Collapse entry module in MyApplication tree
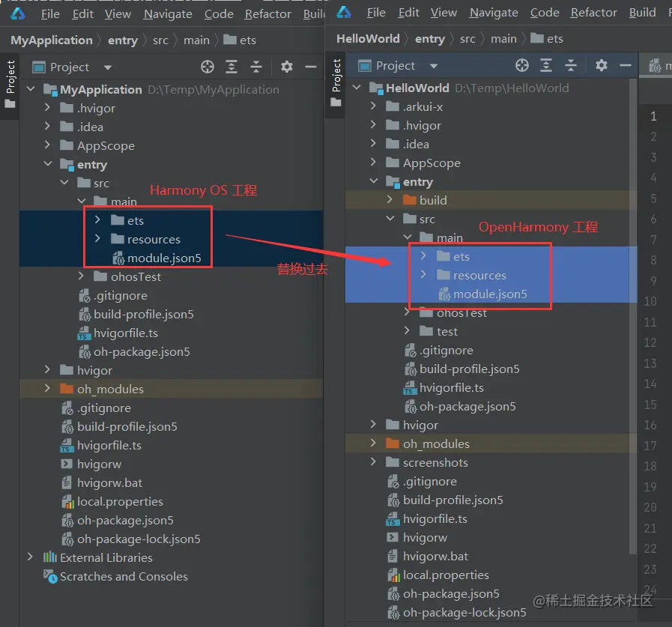 coord(47,164)
